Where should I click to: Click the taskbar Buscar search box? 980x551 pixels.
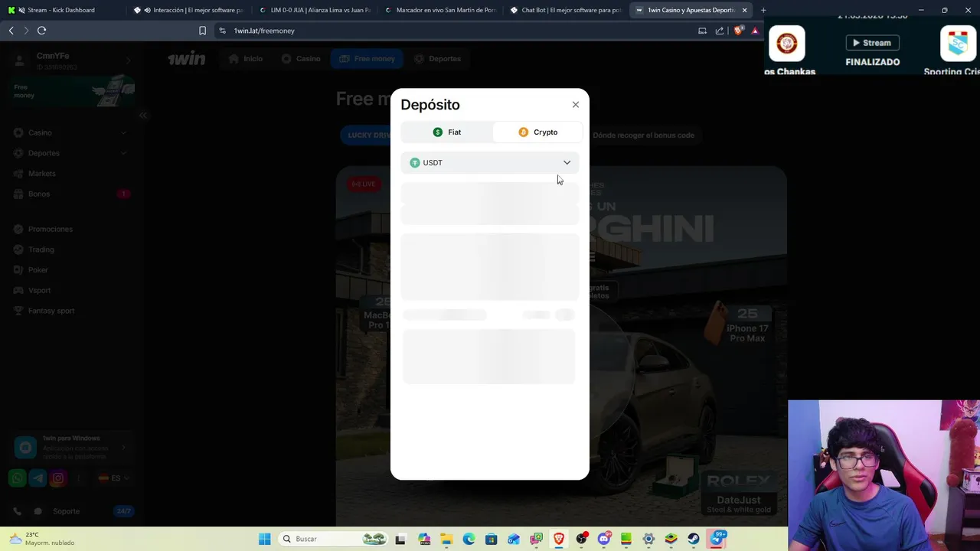[x=334, y=539]
